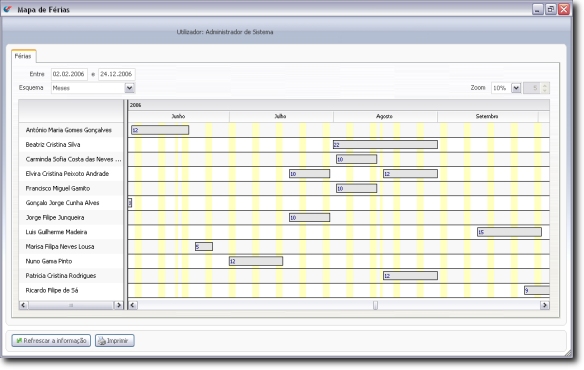The height and width of the screenshot is (370, 584).
Task: Click timeline scrollbar left arrow
Action: 133,305
